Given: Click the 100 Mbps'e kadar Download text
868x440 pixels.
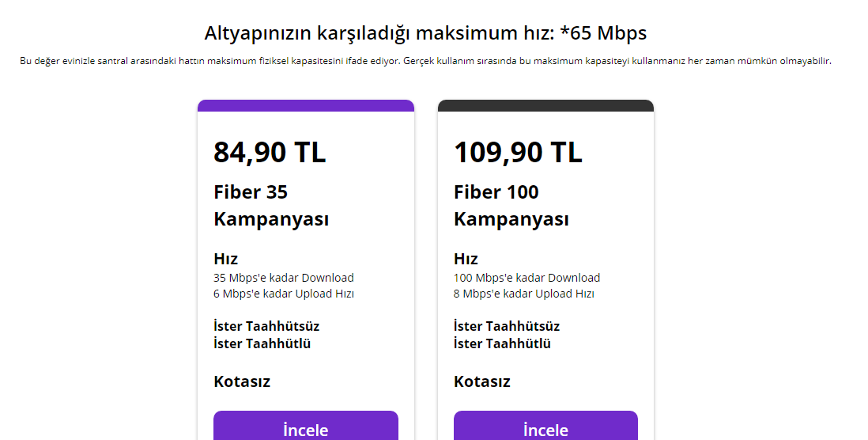Looking at the screenshot, I should [x=526, y=278].
